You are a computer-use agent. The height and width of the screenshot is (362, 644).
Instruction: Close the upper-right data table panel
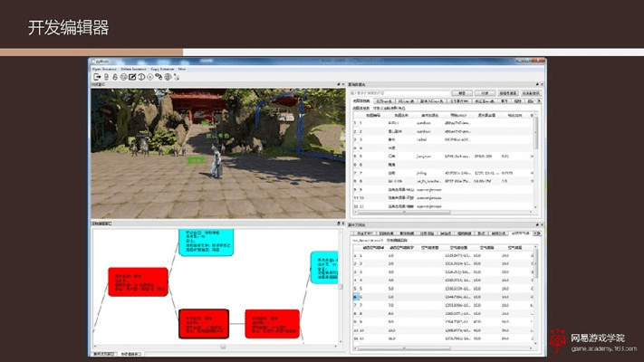[542, 84]
